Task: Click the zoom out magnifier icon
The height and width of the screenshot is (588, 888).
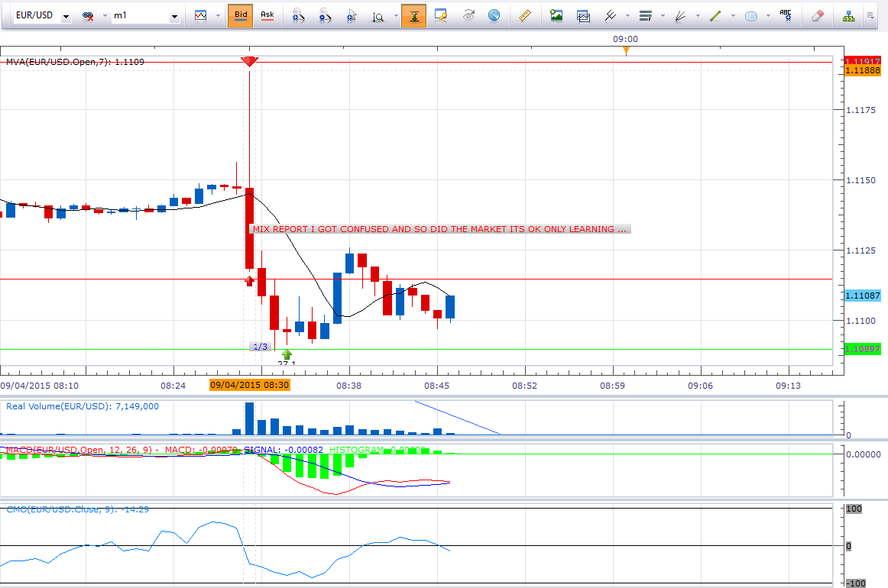Action: pos(325,15)
